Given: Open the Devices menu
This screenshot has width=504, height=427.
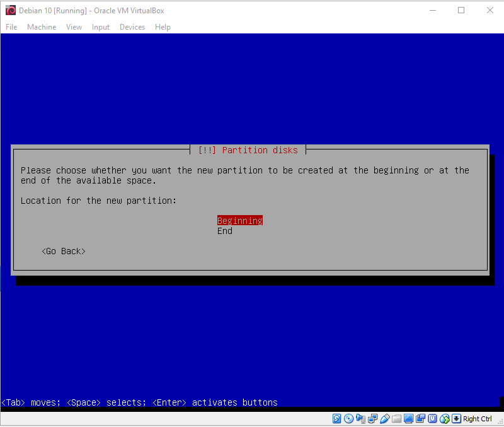Looking at the screenshot, I should [x=132, y=27].
